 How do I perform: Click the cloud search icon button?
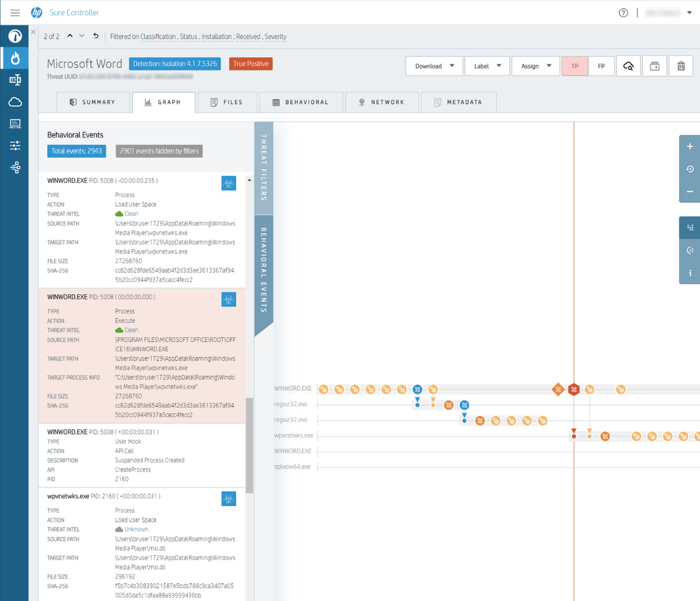coord(628,66)
